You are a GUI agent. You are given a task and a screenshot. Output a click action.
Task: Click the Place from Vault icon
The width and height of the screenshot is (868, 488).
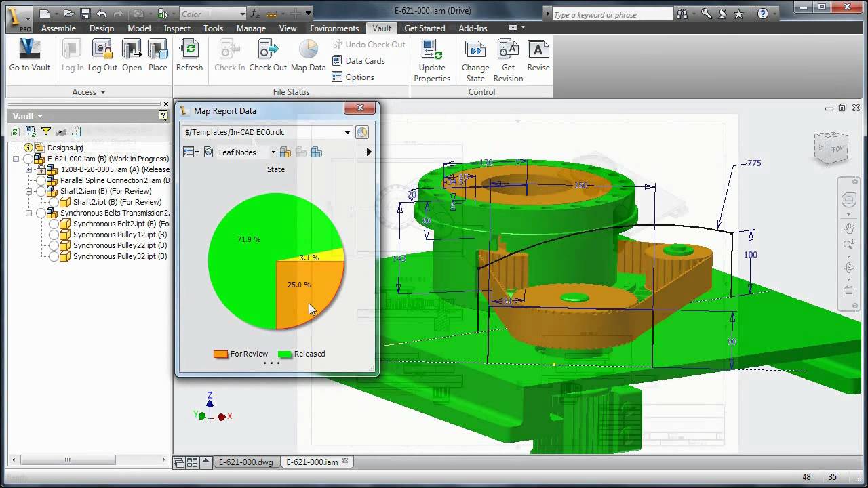pyautogui.click(x=157, y=49)
